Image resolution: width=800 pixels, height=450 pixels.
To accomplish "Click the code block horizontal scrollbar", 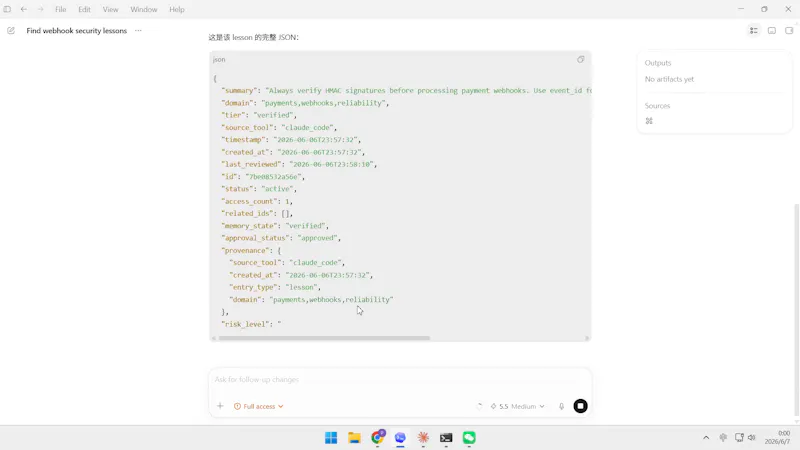I will coord(324,338).
